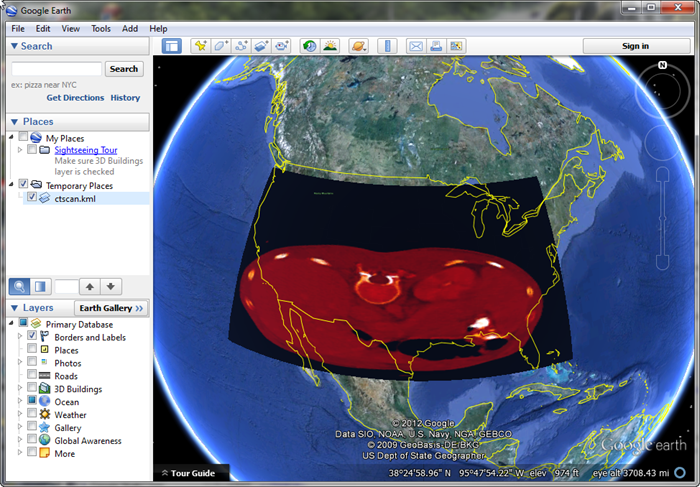Add a placemark with the pushpin icon
Viewport: 700px width, 487px height.
tap(200, 46)
